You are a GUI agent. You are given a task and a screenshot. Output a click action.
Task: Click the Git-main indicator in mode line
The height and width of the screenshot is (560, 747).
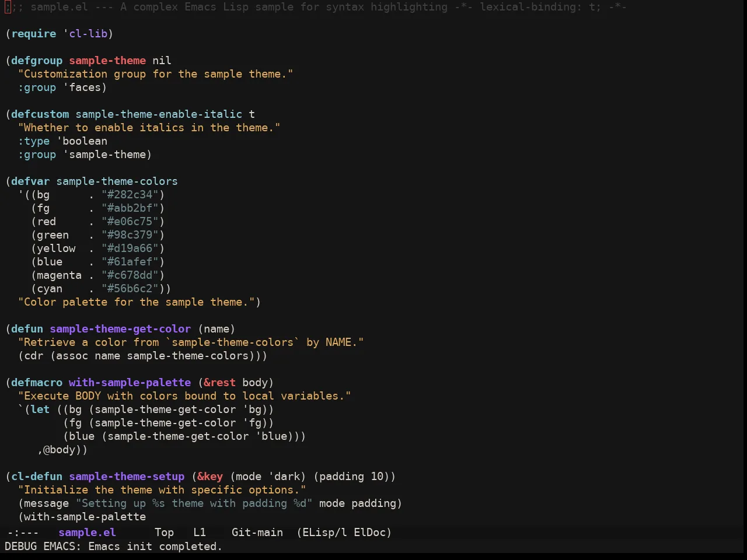(257, 533)
